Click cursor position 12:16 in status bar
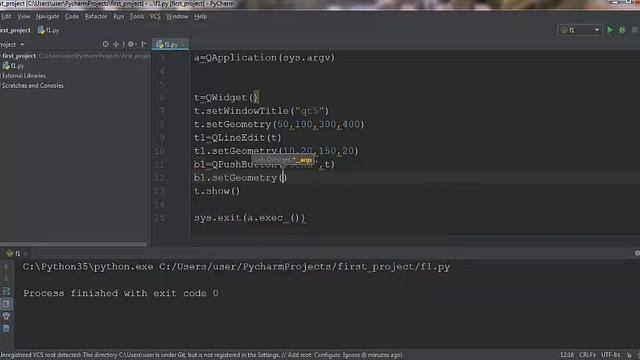The height and width of the screenshot is (360, 640). (567, 355)
